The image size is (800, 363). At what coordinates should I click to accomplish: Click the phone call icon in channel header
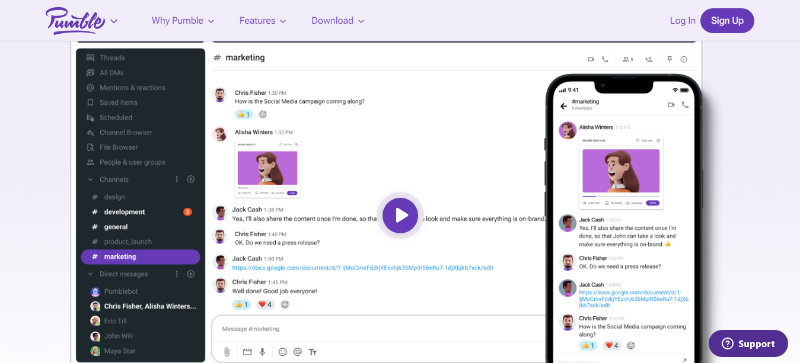point(605,59)
